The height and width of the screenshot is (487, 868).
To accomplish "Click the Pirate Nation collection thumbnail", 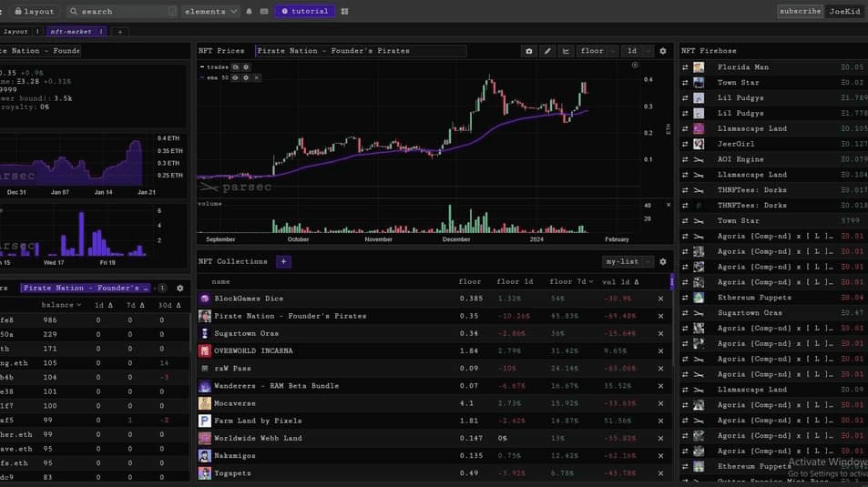I will click(205, 316).
